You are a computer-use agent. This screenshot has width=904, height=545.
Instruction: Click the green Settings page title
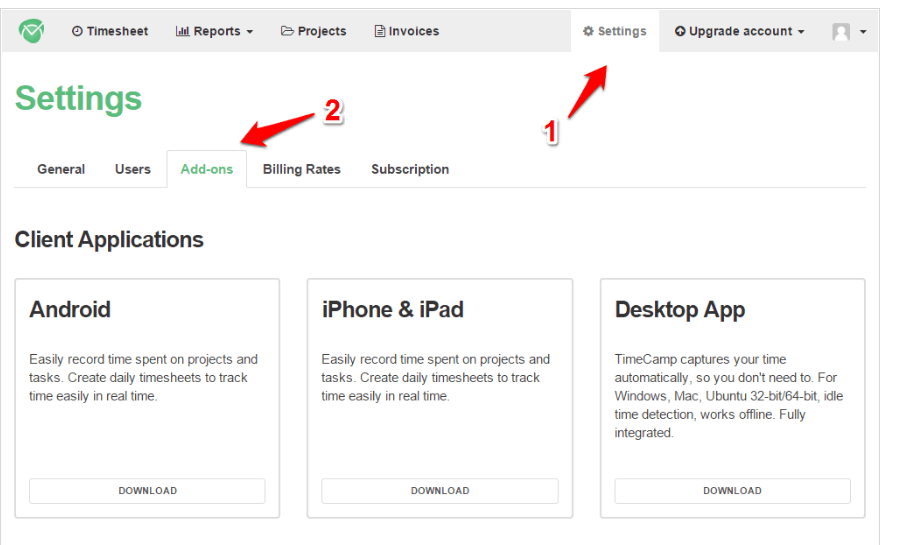78,99
